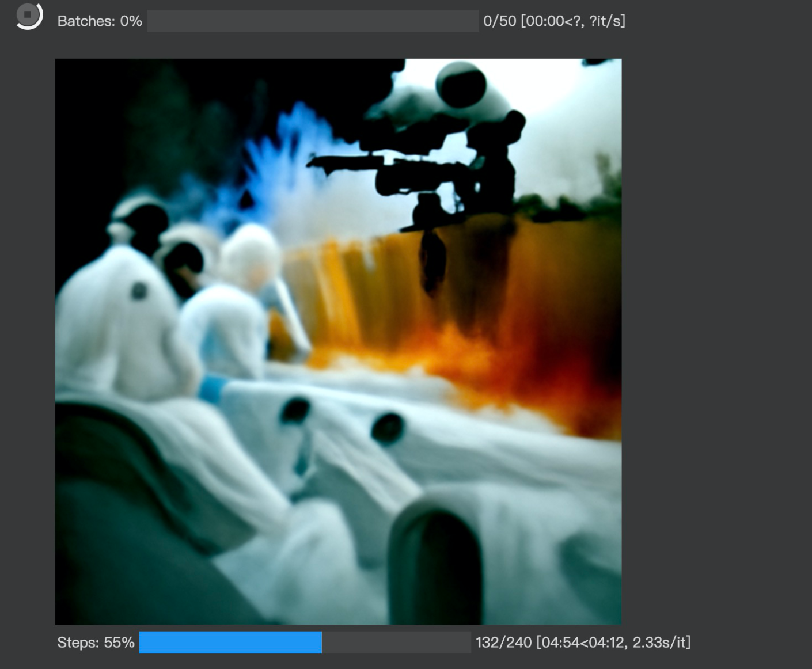The height and width of the screenshot is (669, 812).
Task: Click the generated image preview
Action: (338, 341)
